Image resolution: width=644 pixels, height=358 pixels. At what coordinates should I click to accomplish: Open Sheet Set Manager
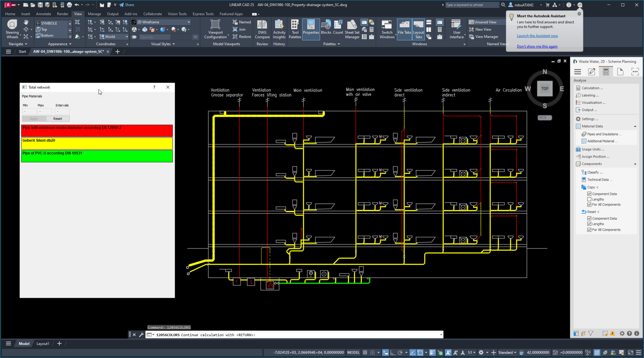pos(352,29)
